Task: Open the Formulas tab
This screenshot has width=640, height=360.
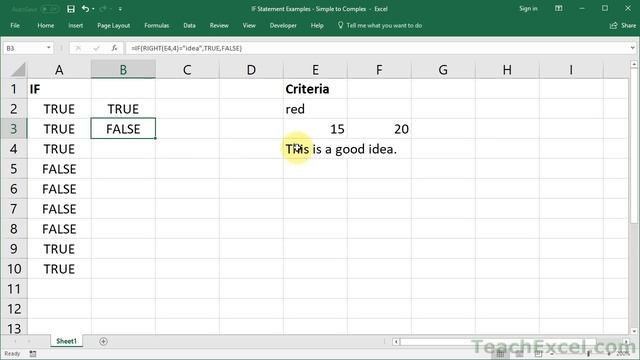Action: tap(156, 25)
